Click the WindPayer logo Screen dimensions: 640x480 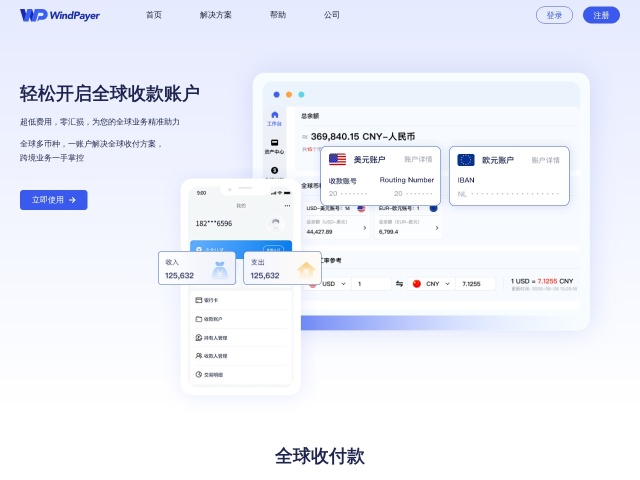point(60,15)
